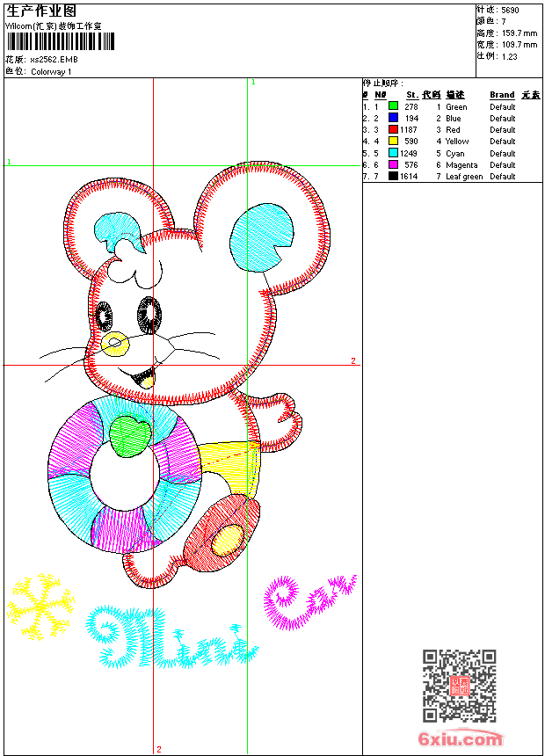Click the green heart on the swim ring
This screenshot has width=545, height=756.
pyautogui.click(x=129, y=434)
